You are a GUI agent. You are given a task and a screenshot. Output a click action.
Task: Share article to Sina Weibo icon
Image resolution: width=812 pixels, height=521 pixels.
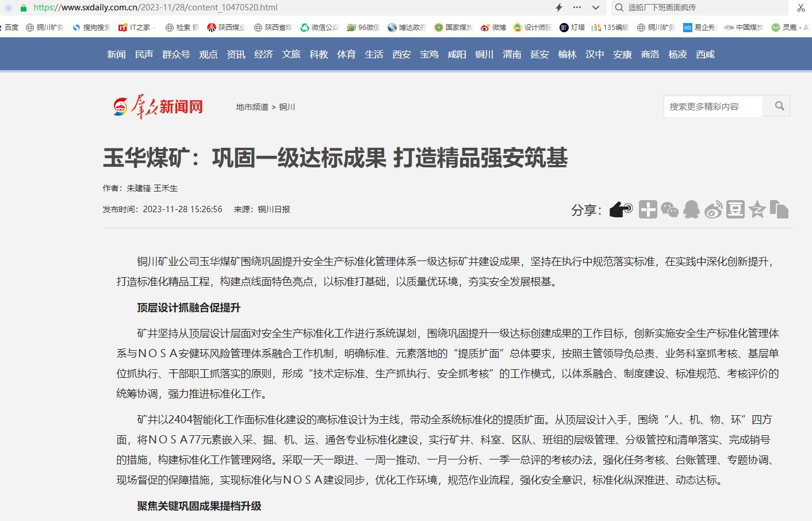(713, 210)
